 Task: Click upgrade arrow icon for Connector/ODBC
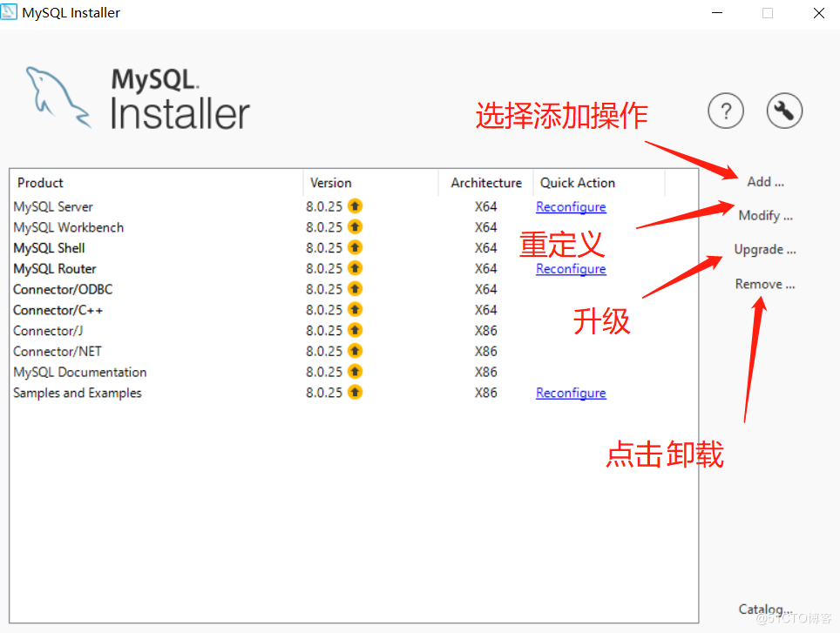[355, 289]
